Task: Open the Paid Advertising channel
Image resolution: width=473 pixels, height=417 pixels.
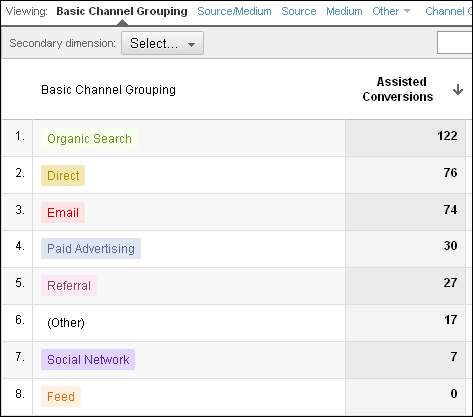Action: point(91,248)
